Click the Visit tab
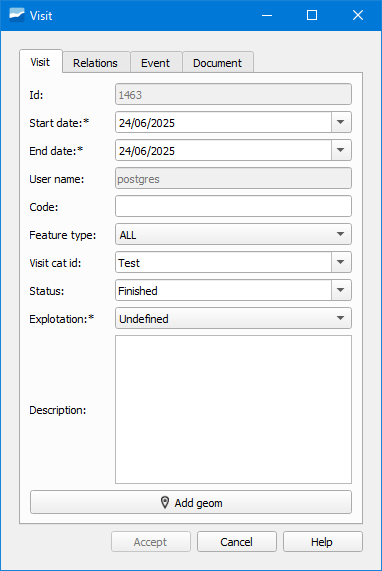 (41, 62)
